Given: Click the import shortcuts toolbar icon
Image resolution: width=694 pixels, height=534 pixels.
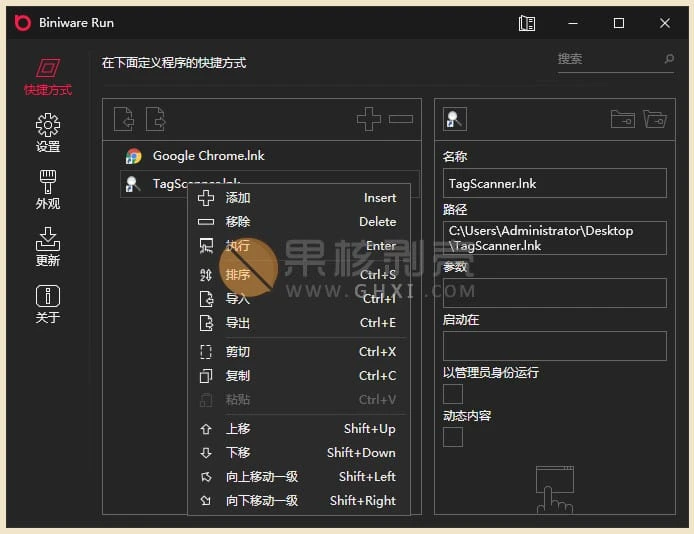Looking at the screenshot, I should click(123, 119).
